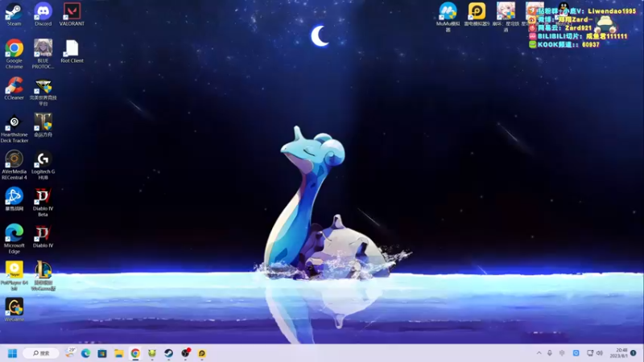
Task: Click the blue tray application icon
Action: click(576, 353)
